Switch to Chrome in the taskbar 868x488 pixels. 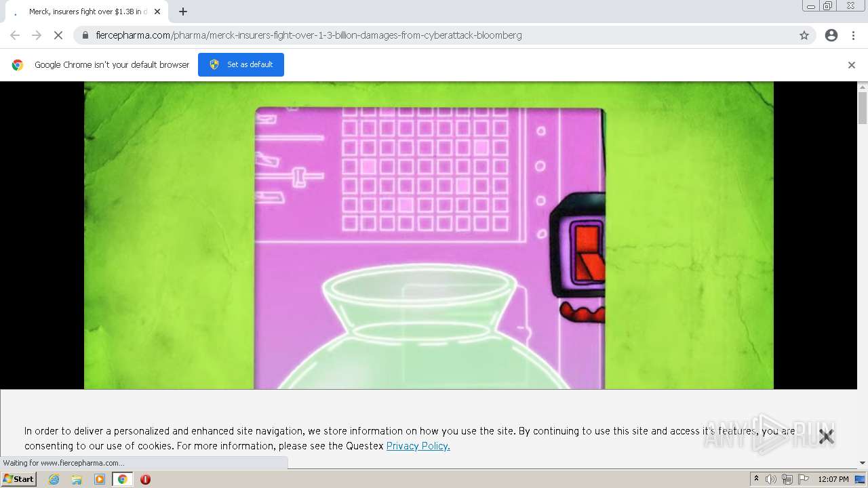pos(123,479)
